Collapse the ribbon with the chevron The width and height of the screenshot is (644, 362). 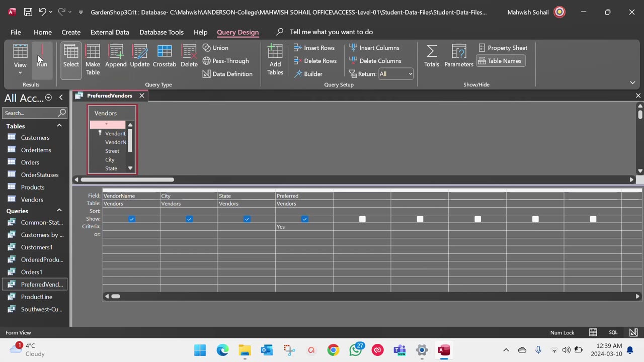(632, 82)
